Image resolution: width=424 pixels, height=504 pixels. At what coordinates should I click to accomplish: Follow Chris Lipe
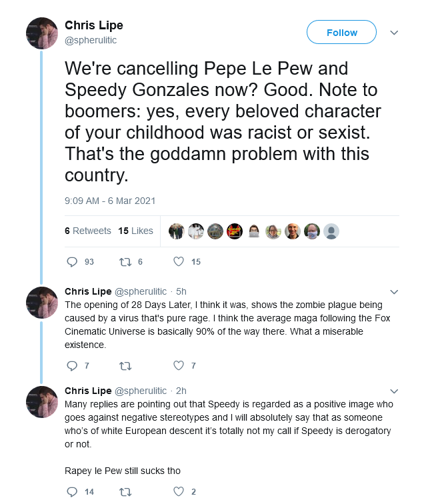click(x=341, y=32)
